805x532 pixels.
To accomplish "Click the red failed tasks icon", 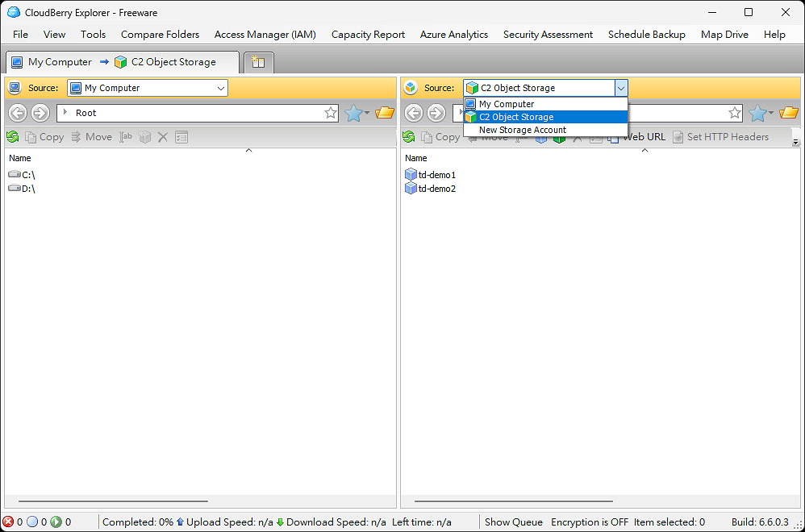I will 8,522.
